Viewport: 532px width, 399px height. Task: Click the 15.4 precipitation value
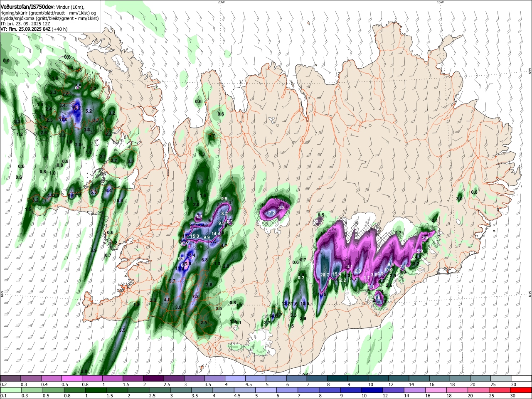coord(337,274)
